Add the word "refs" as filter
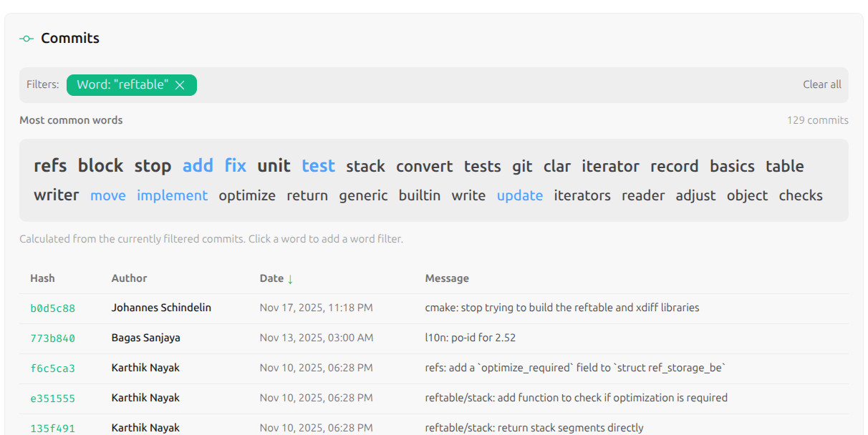 [x=50, y=166]
